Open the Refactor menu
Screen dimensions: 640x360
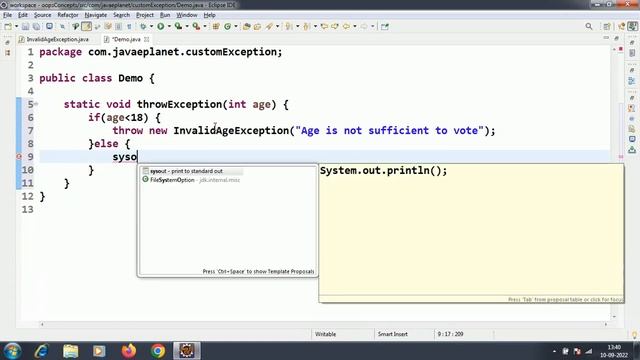click(x=68, y=15)
